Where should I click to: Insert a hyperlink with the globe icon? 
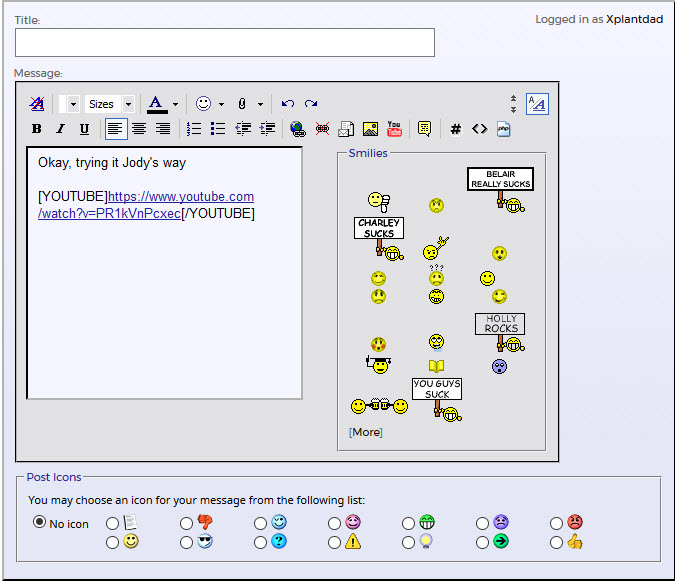(297, 129)
